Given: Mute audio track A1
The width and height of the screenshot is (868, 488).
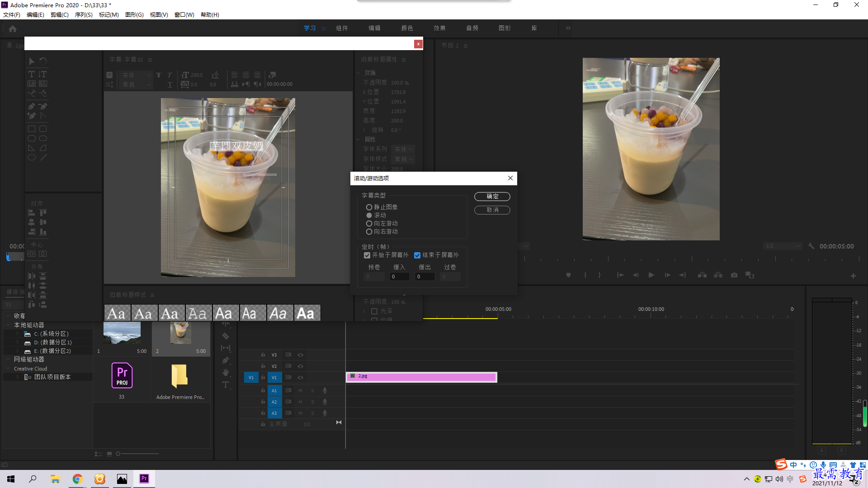Looking at the screenshot, I should pos(300,390).
